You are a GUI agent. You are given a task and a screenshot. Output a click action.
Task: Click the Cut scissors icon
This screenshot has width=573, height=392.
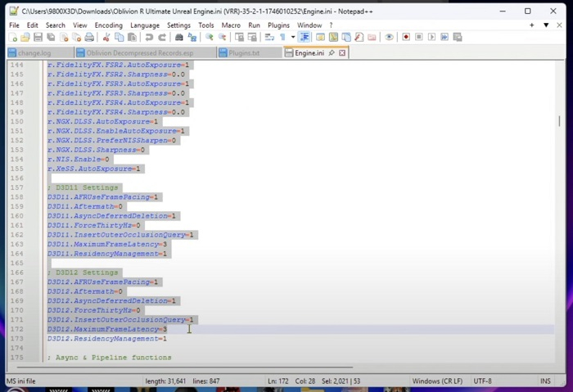click(106, 38)
